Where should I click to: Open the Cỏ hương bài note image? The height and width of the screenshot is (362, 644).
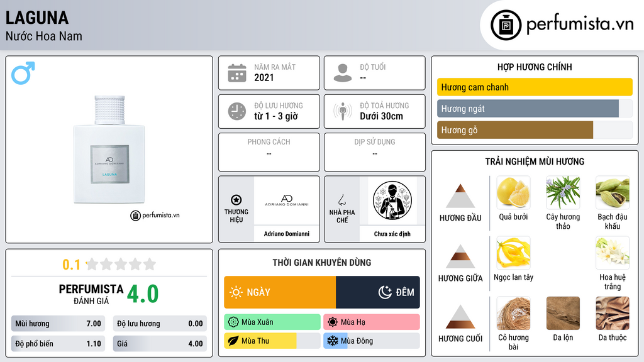point(513,313)
